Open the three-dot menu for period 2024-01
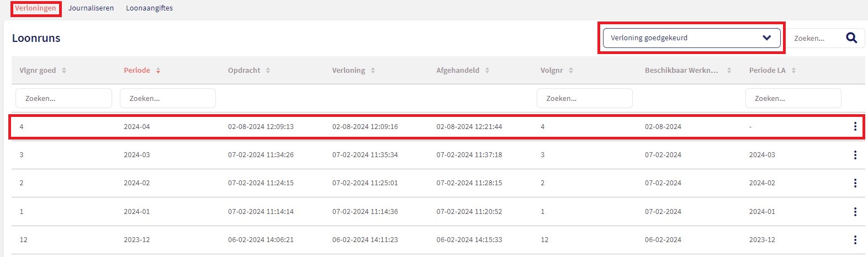 pos(855,212)
